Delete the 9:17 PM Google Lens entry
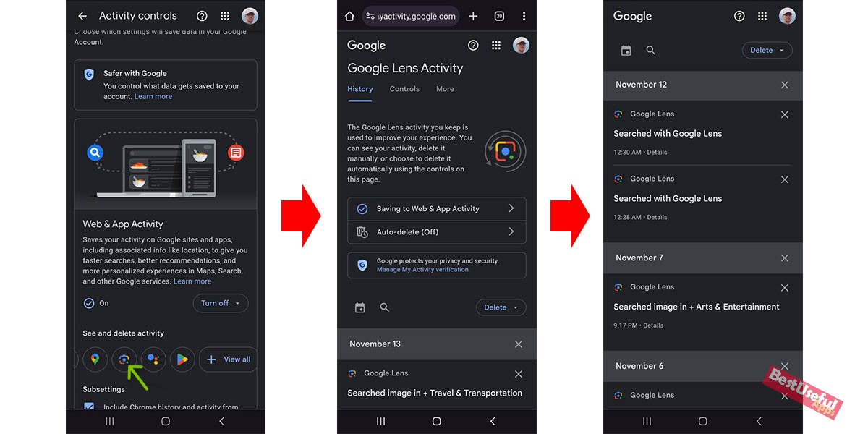Viewport: 868px width, 434px height. [785, 288]
